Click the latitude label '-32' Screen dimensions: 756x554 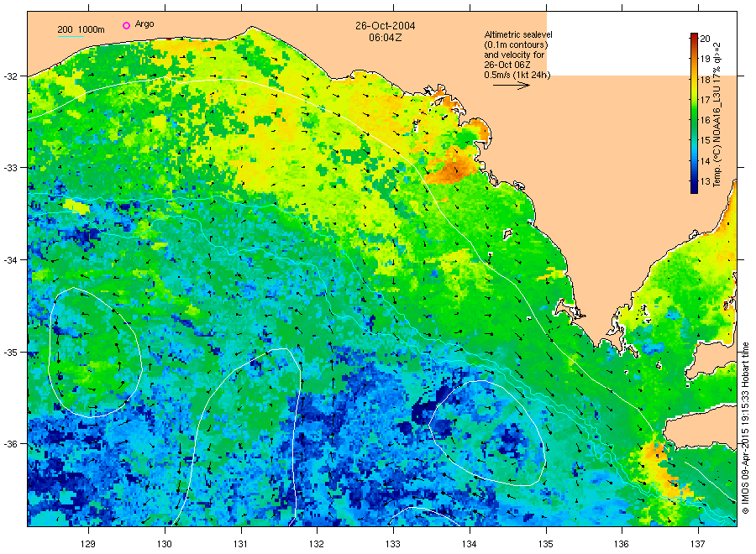[x=10, y=76]
